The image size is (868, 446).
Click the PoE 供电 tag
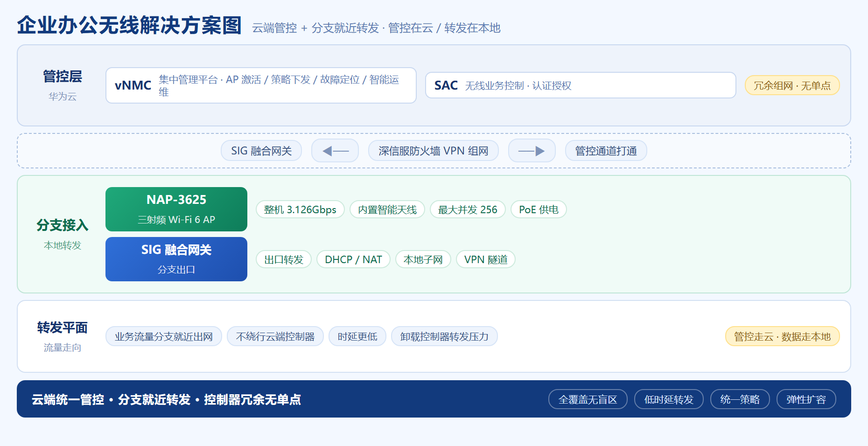coord(539,209)
